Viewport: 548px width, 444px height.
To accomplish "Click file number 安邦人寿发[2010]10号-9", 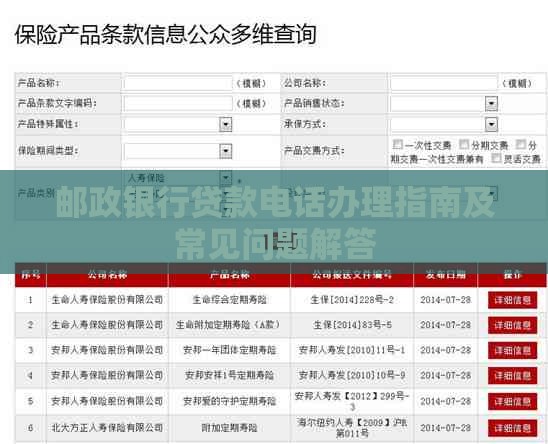I will click(352, 376).
